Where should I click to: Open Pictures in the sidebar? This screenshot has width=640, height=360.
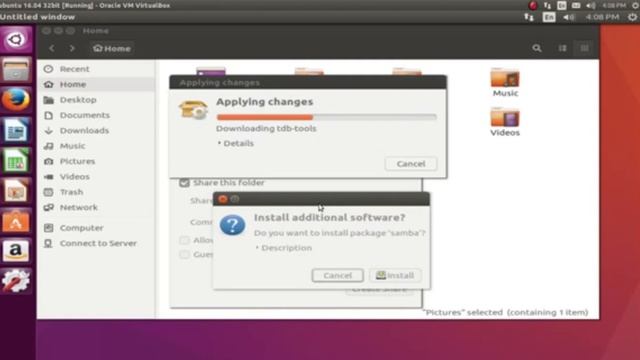tap(96, 161)
